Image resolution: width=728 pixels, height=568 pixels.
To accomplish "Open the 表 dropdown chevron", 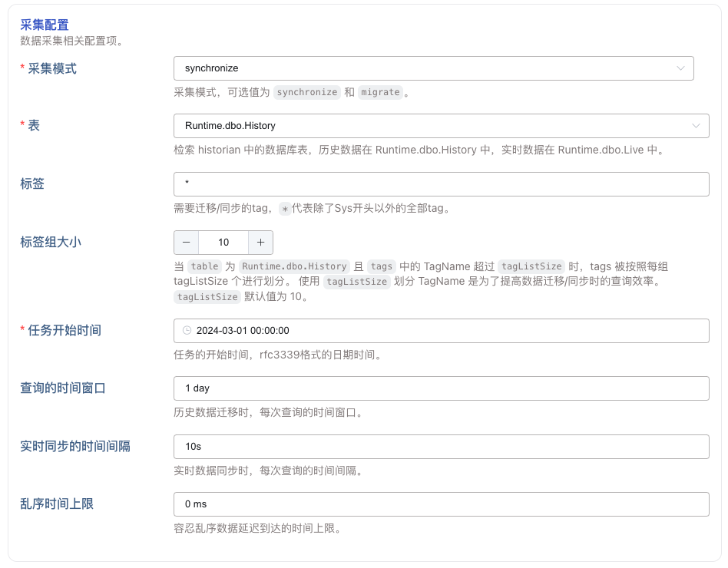I will pyautogui.click(x=696, y=126).
